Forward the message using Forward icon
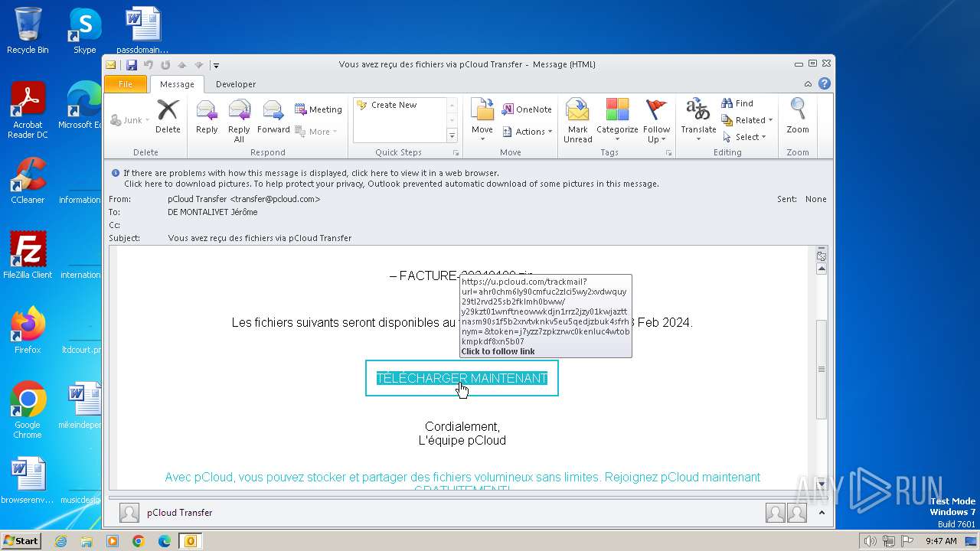Viewport: 980px width, 551px height. tap(273, 117)
